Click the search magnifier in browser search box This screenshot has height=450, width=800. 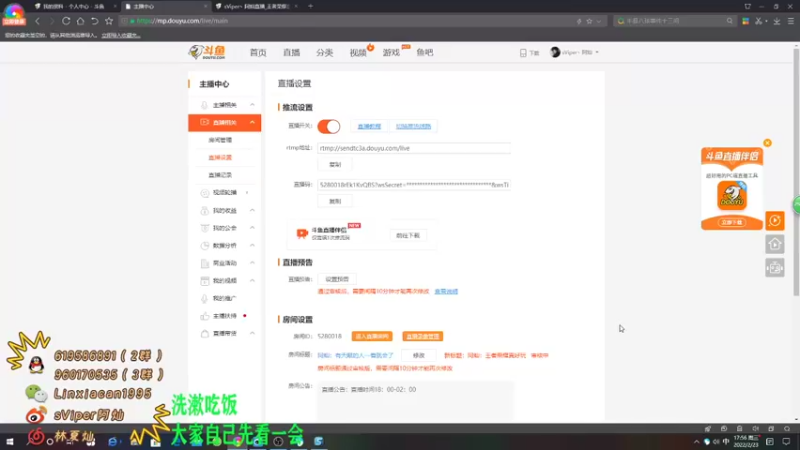pyautogui.click(x=730, y=21)
